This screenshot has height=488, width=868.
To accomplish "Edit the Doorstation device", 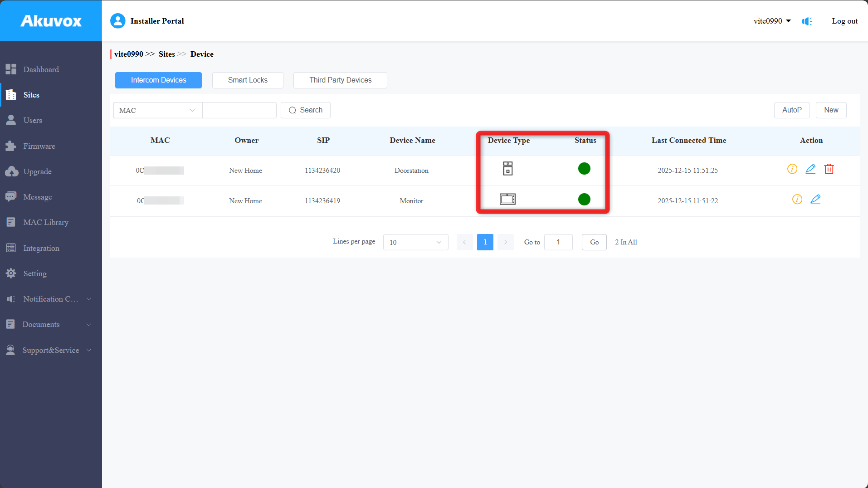I will 810,169.
